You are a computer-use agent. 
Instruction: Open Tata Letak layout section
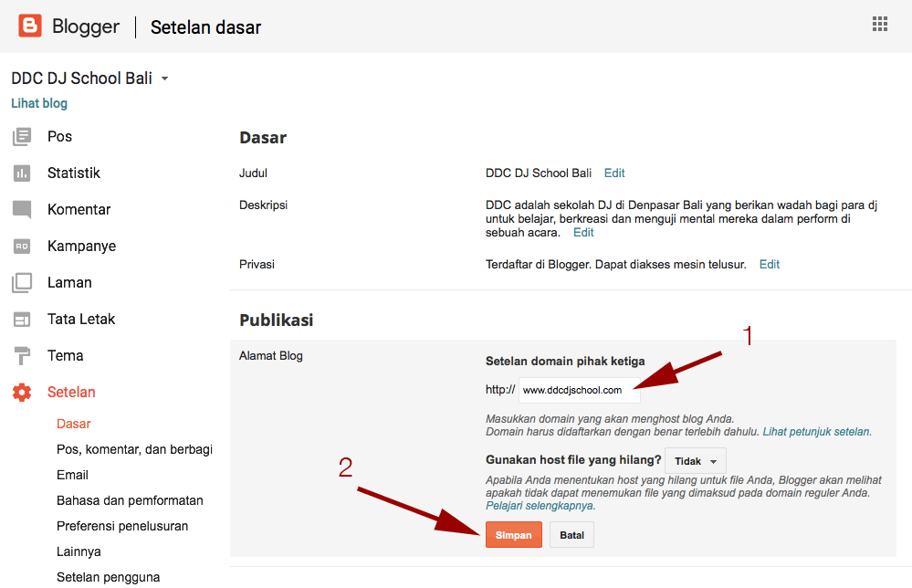pyautogui.click(x=81, y=320)
